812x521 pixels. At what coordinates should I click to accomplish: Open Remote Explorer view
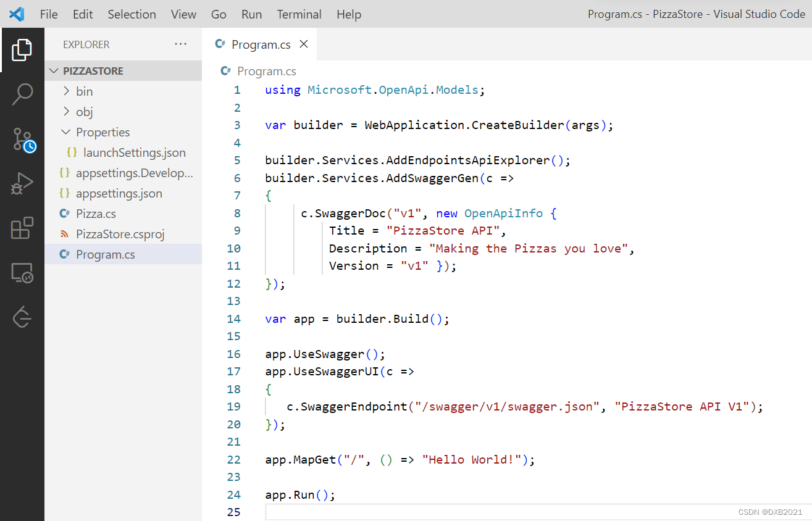pyautogui.click(x=22, y=272)
